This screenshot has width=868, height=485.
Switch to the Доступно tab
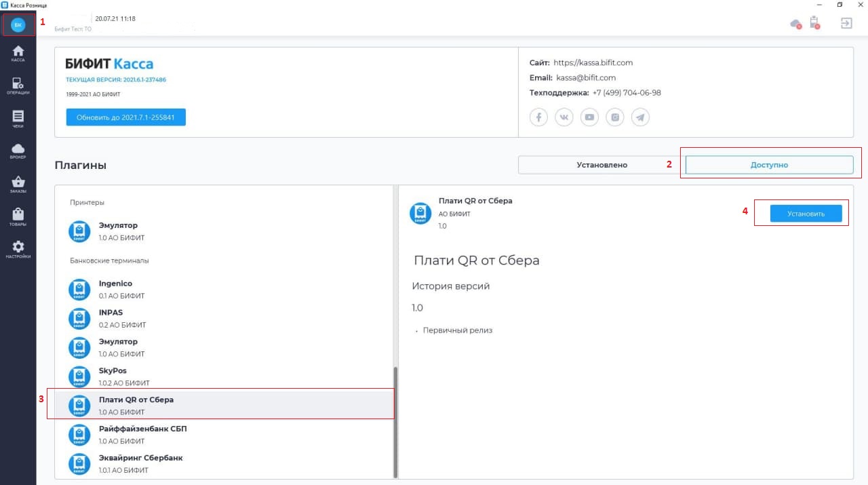point(769,165)
